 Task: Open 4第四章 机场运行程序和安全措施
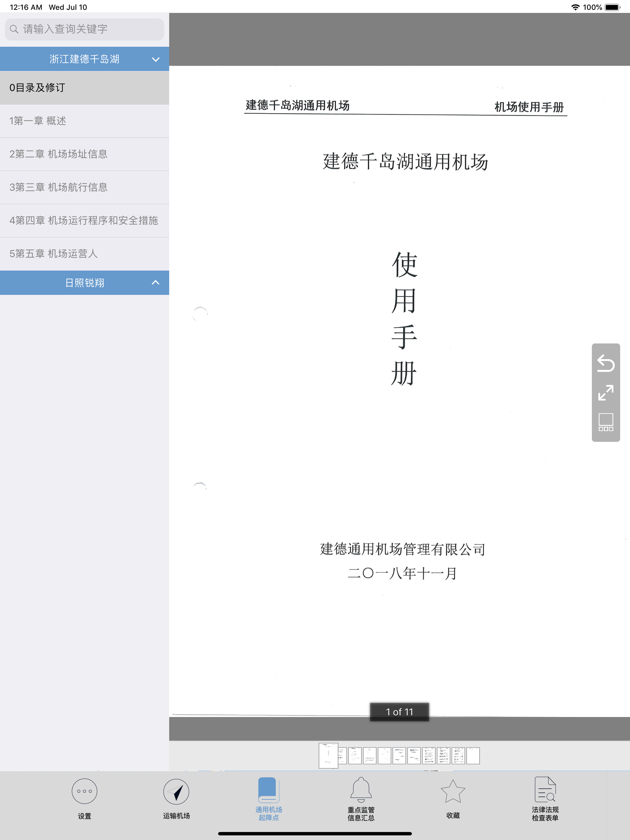(x=84, y=221)
